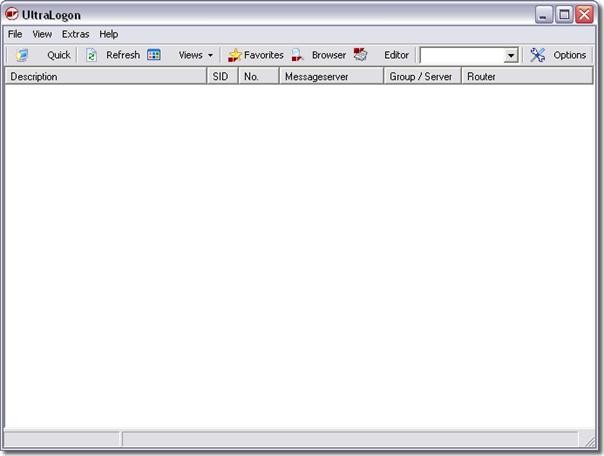Screen dimensions: 604x456
Task: Click the Refresh toolbar label
Action: pos(123,55)
